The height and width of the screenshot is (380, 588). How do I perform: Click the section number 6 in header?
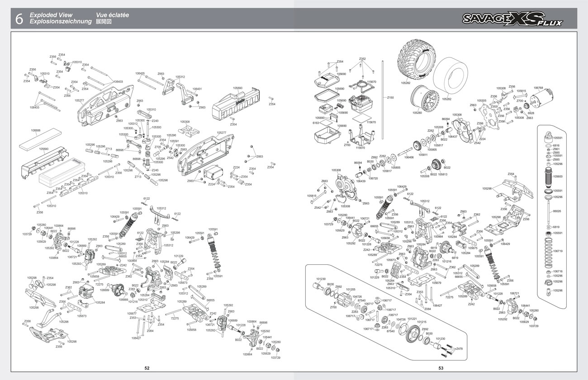pos(19,19)
